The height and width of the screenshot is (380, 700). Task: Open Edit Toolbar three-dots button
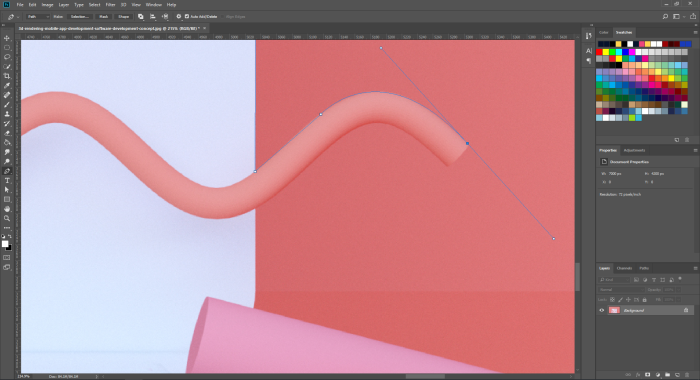pyautogui.click(x=7, y=228)
